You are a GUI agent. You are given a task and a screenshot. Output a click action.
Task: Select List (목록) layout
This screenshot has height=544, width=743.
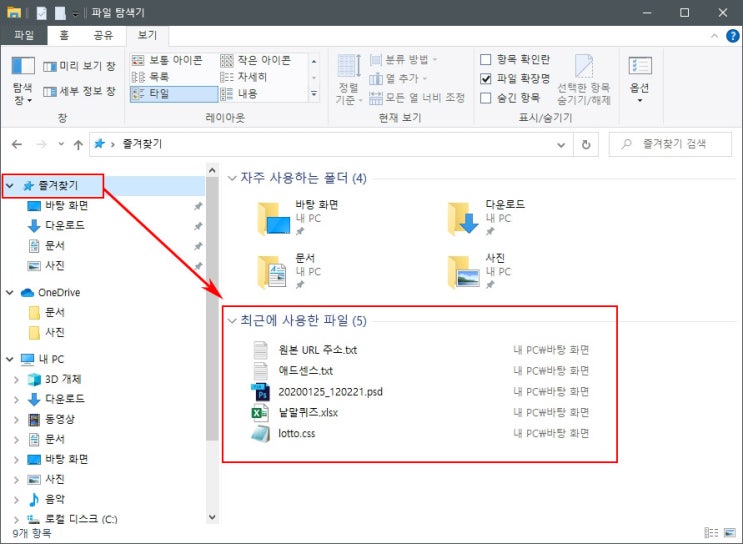[x=150, y=77]
